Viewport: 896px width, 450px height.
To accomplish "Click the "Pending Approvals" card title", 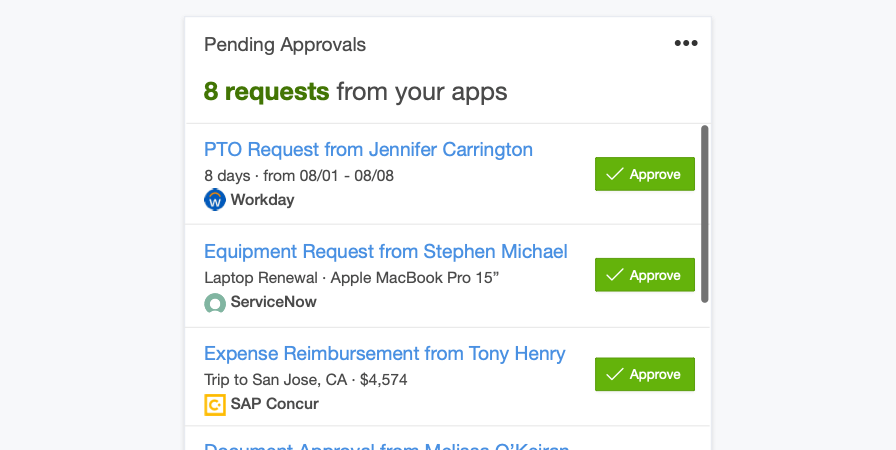I will 285,45.
